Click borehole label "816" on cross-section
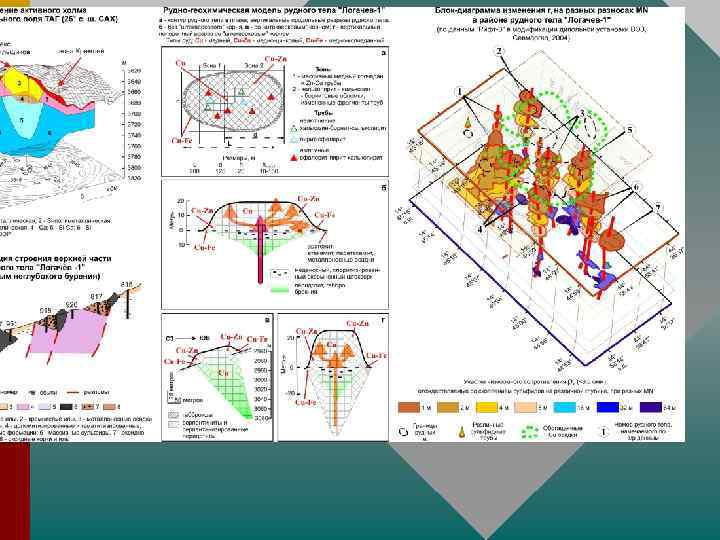Screen dimensions: 720x540 [x=126, y=285]
